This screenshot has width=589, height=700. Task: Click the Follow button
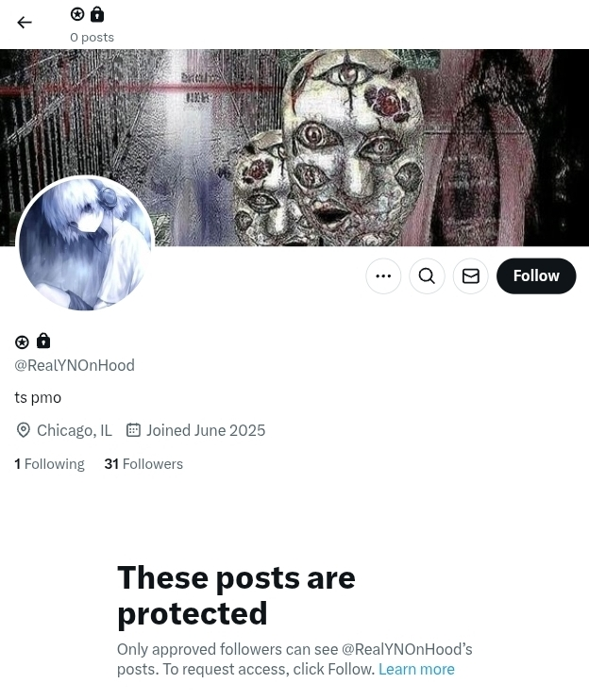click(536, 275)
